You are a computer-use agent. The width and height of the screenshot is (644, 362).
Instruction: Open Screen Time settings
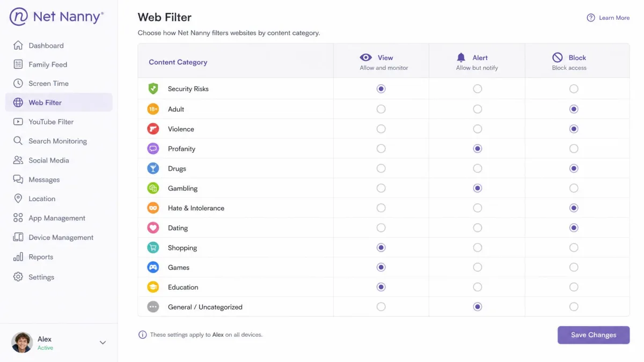[59, 84]
